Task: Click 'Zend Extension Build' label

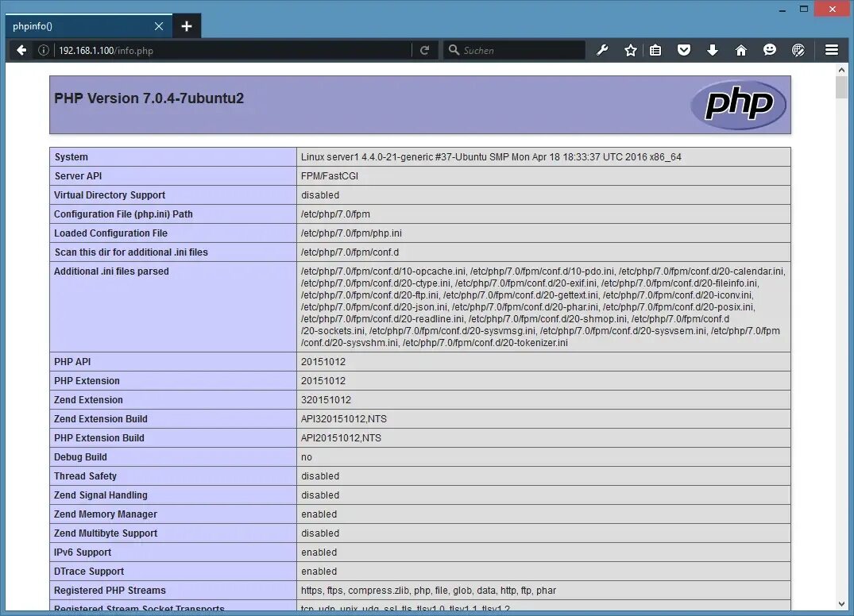Action: tap(101, 419)
